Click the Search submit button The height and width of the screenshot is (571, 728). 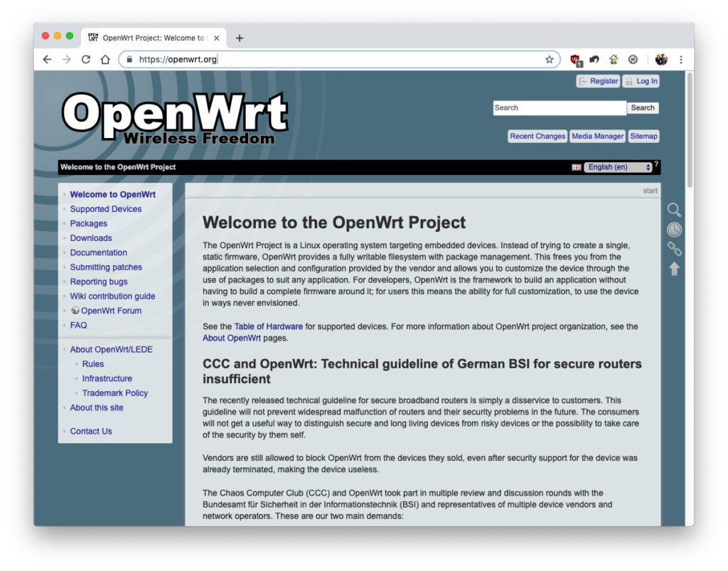click(643, 107)
